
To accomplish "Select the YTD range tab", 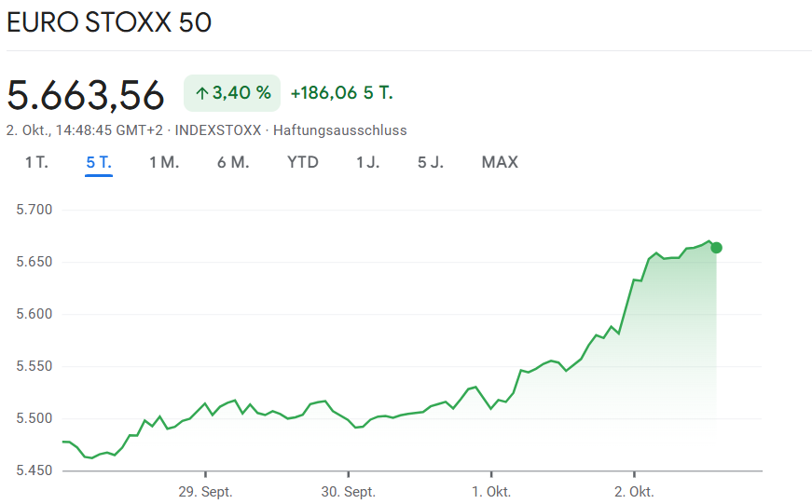I will coord(303,162).
